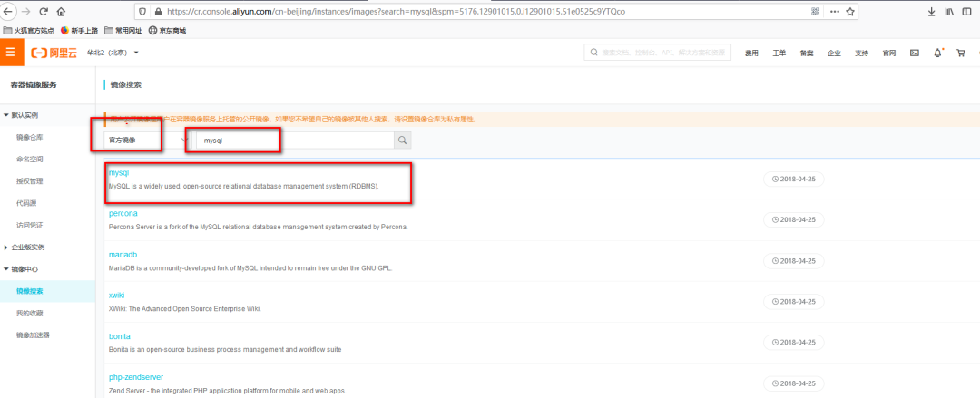The image size is (980, 398).
Task: Open the 常用网址 bookmark folder
Action: point(123,30)
